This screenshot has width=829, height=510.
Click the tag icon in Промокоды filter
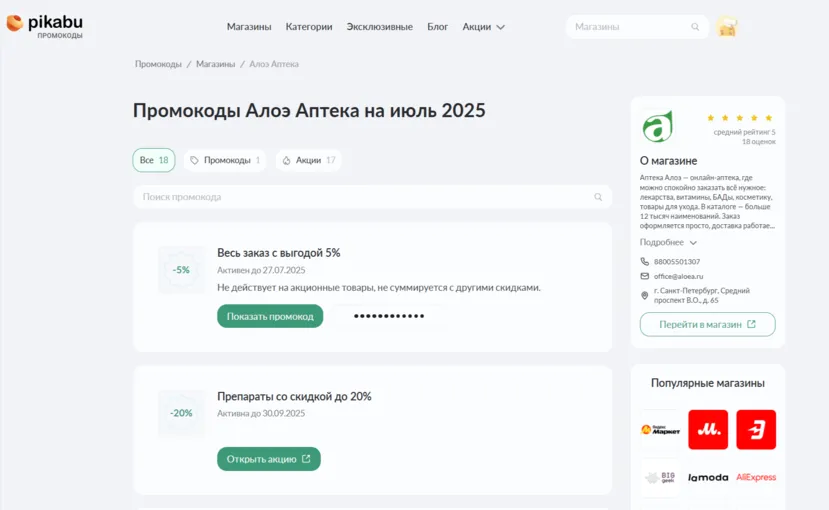(194, 160)
